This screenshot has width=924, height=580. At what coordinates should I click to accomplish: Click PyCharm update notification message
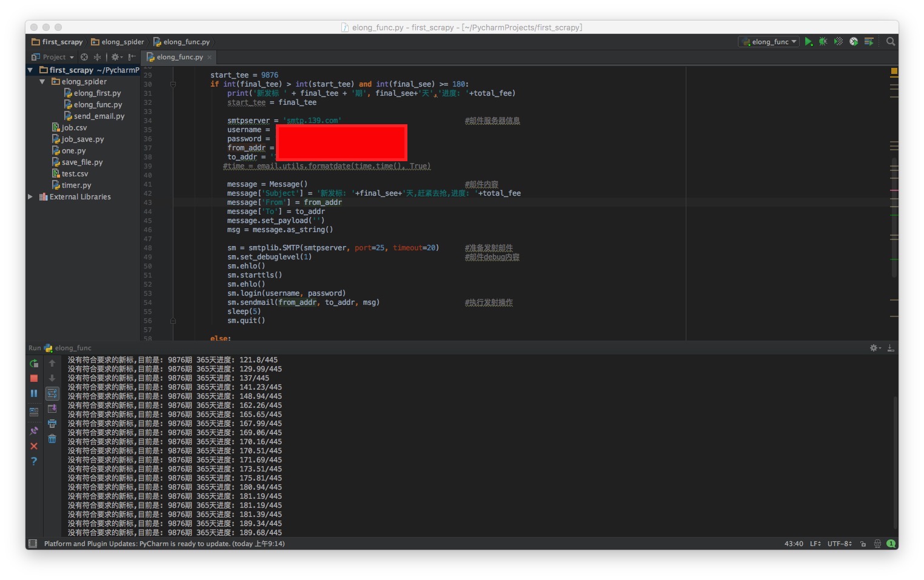click(164, 544)
